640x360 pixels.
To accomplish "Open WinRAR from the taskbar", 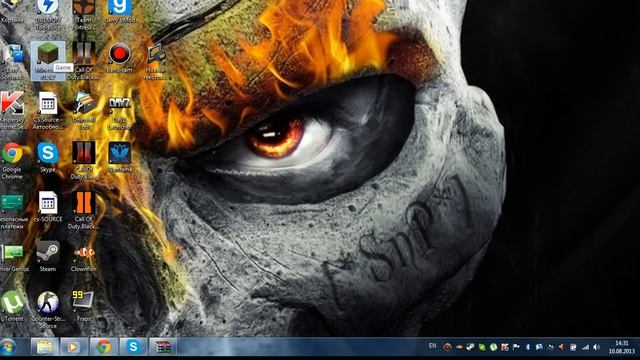I will click(x=163, y=347).
